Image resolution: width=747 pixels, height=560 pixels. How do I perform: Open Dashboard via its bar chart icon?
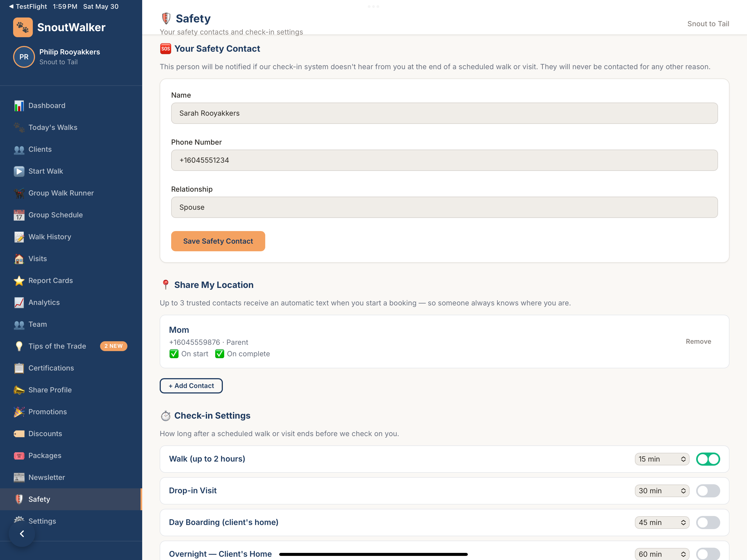click(19, 106)
